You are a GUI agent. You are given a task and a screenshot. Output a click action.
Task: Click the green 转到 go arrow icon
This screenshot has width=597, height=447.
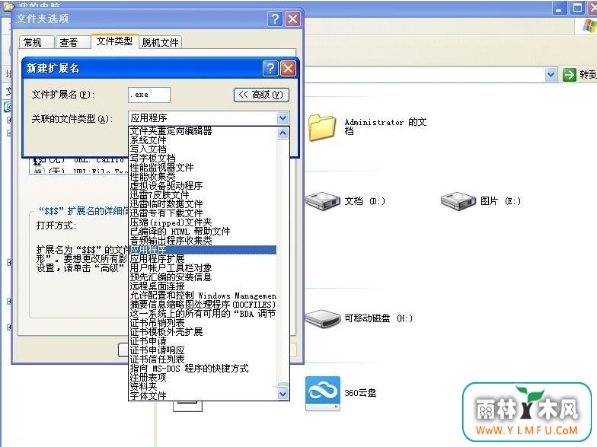click(569, 75)
